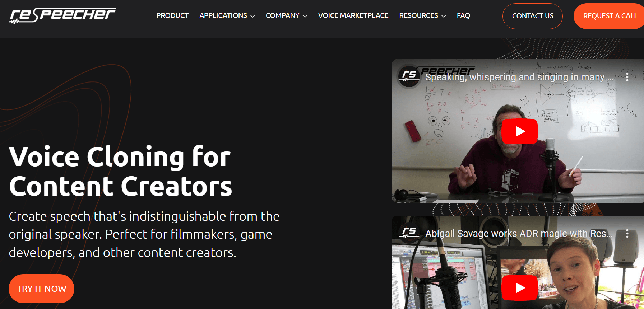644x309 pixels.
Task: Click the Respeecher logo in the header
Action: pyautogui.click(x=62, y=16)
